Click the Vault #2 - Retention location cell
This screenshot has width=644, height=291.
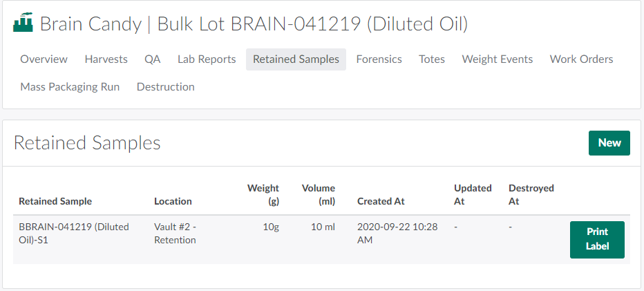[x=175, y=234]
